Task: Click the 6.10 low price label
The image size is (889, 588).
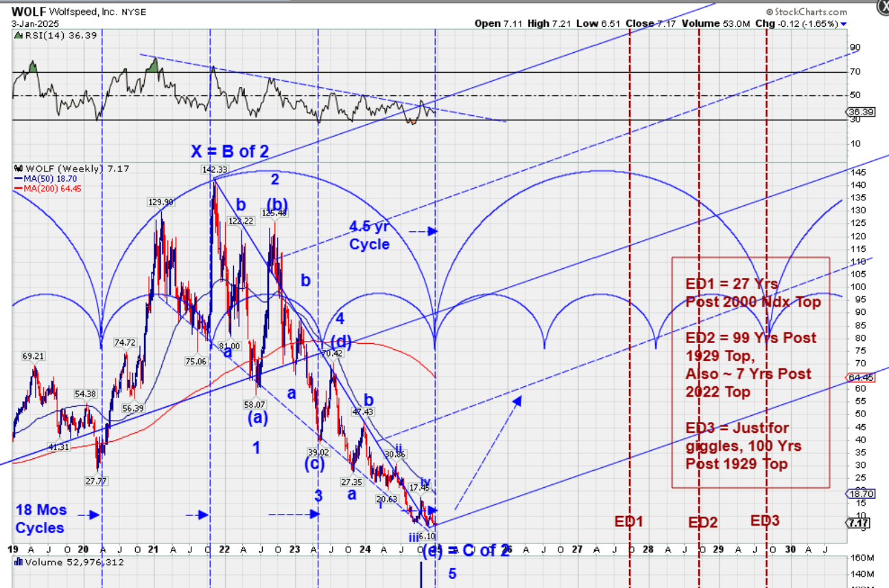Action: point(427,536)
